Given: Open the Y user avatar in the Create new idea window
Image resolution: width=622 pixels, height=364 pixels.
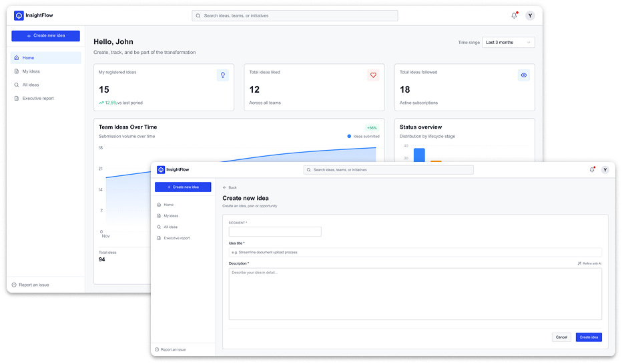Looking at the screenshot, I should [605, 169].
